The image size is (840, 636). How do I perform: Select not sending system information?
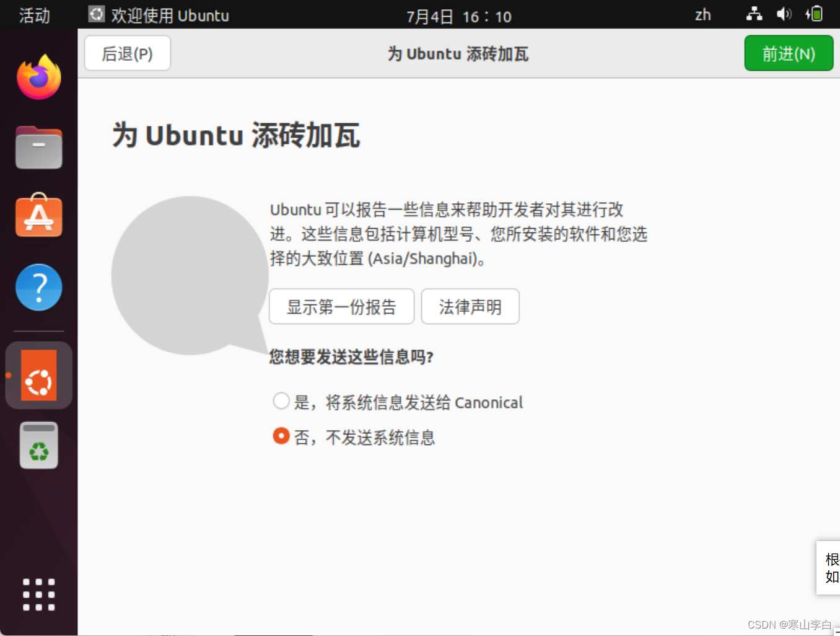tap(281, 436)
